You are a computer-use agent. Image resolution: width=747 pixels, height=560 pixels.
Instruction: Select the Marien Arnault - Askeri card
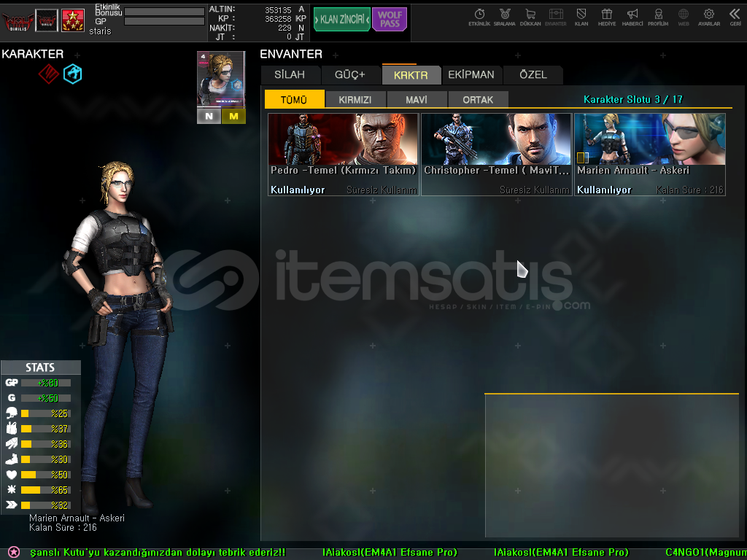pyautogui.click(x=650, y=155)
